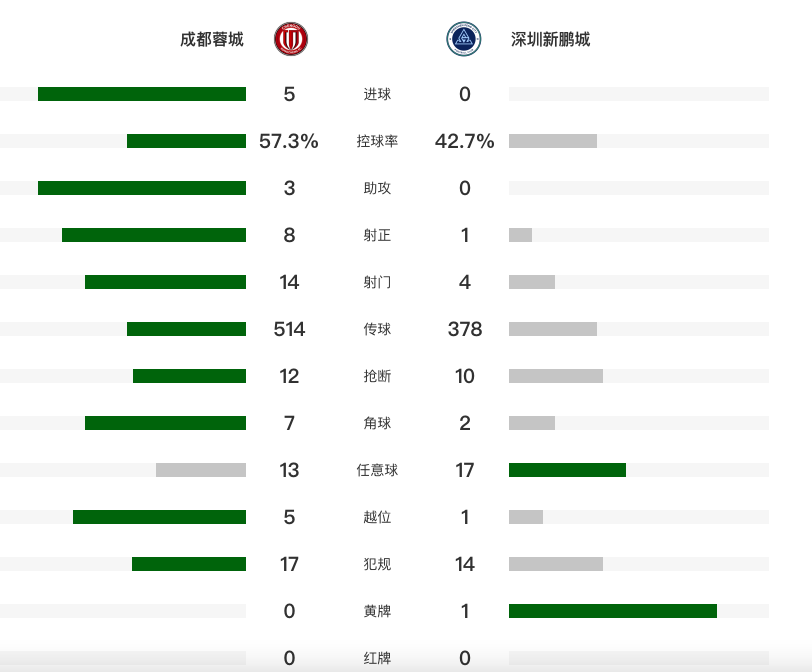Click the 任意球 green bar showing 17
Screen dimensions: 812x672
[x=567, y=470]
